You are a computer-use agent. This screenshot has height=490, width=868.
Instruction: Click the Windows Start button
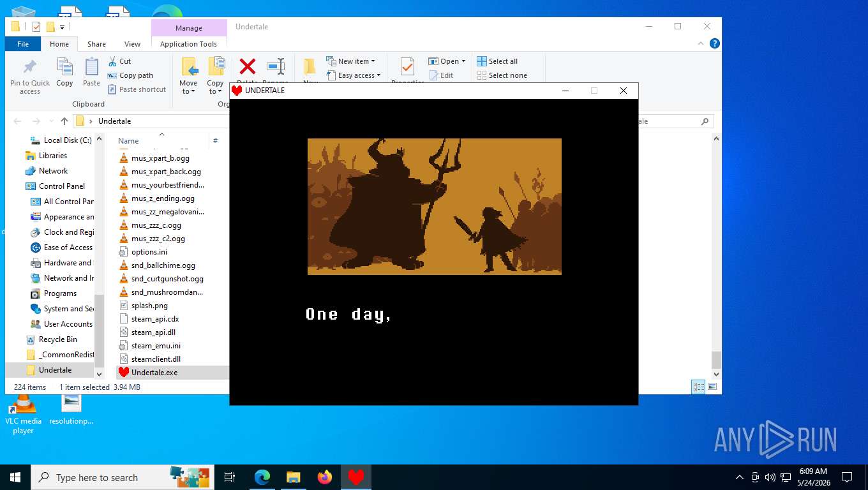pyautogui.click(x=15, y=477)
